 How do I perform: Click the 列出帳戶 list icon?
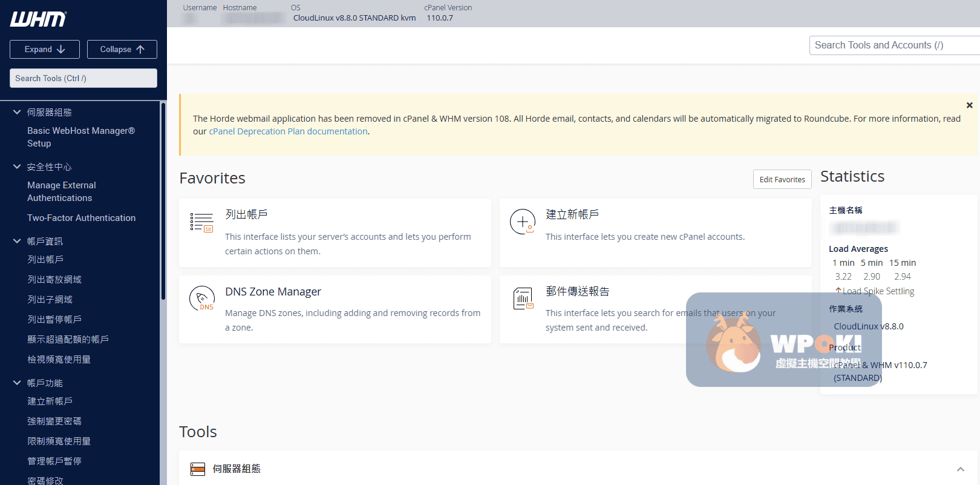[201, 222]
